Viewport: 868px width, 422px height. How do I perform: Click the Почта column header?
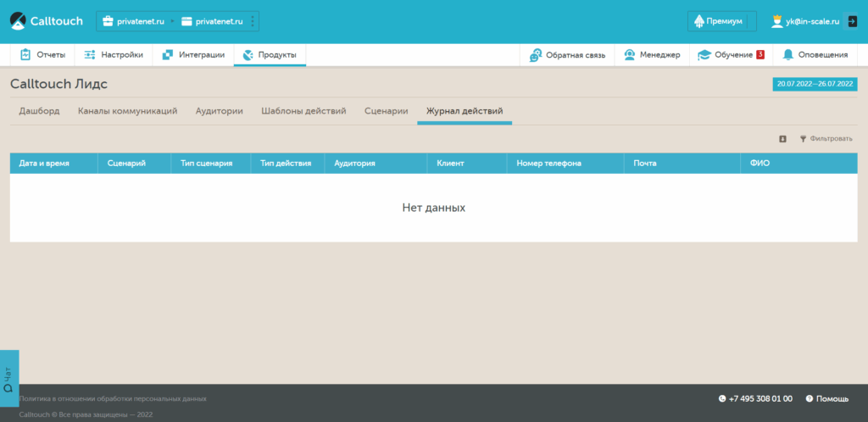click(682, 164)
